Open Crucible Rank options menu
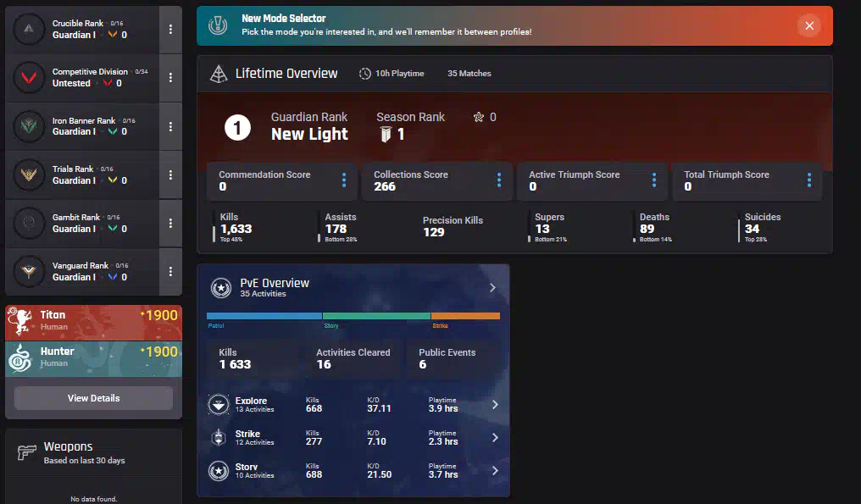Viewport: 861px width, 504px height. (171, 29)
